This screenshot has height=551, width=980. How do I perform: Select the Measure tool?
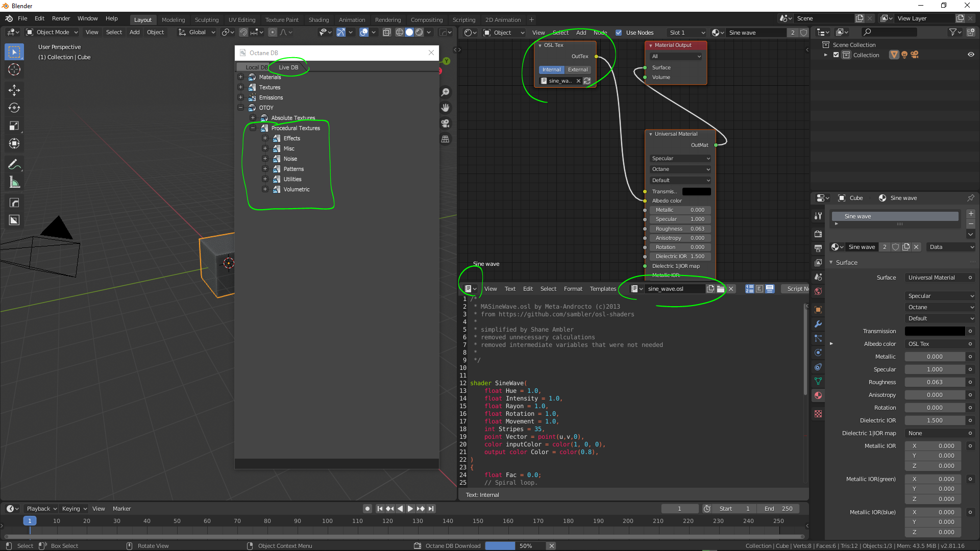click(x=14, y=183)
